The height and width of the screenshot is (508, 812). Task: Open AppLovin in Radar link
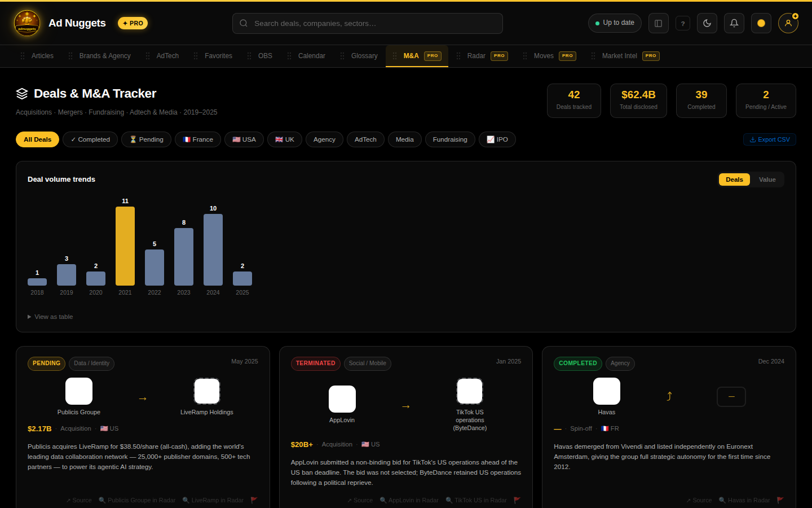coord(409,500)
